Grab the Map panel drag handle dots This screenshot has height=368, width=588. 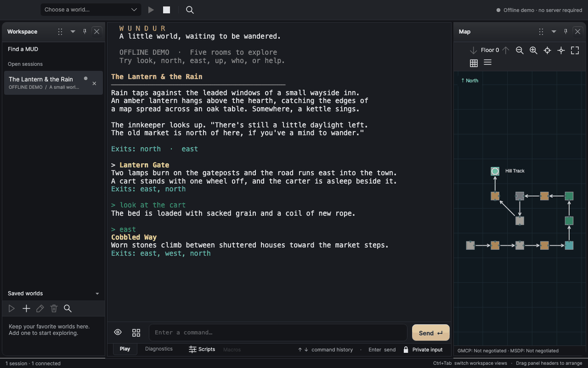[541, 31]
